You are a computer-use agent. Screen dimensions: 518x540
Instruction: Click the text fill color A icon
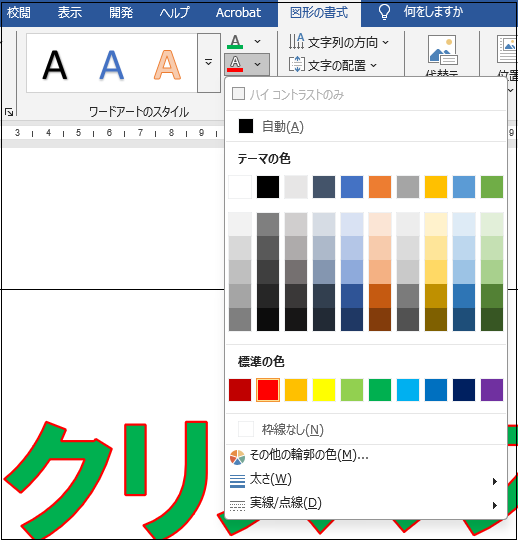click(235, 42)
